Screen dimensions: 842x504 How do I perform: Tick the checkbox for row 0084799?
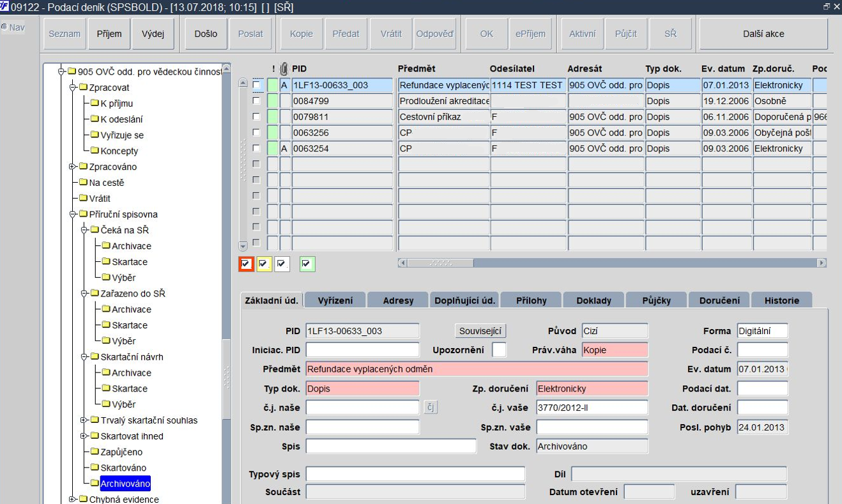[x=256, y=101]
